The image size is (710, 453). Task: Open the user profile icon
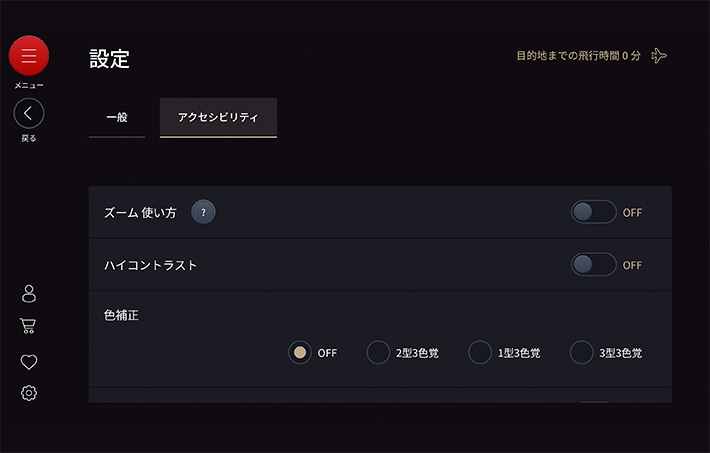pos(29,293)
